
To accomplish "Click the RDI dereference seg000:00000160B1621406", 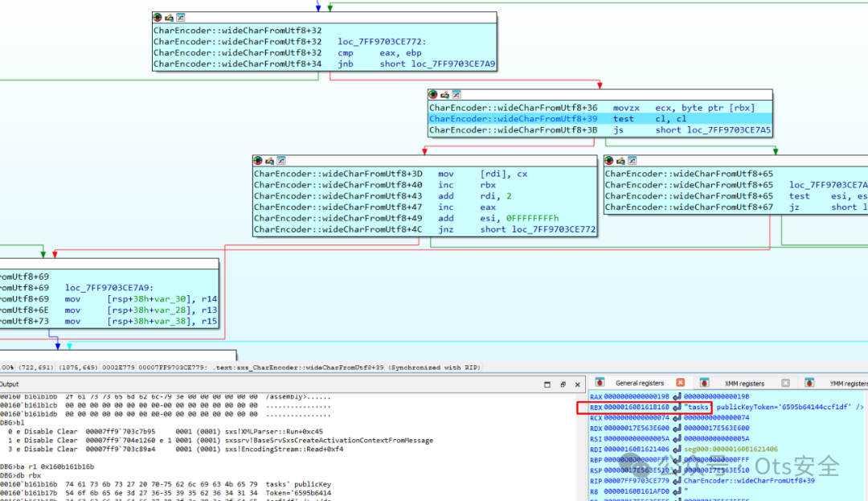I will pos(731,449).
